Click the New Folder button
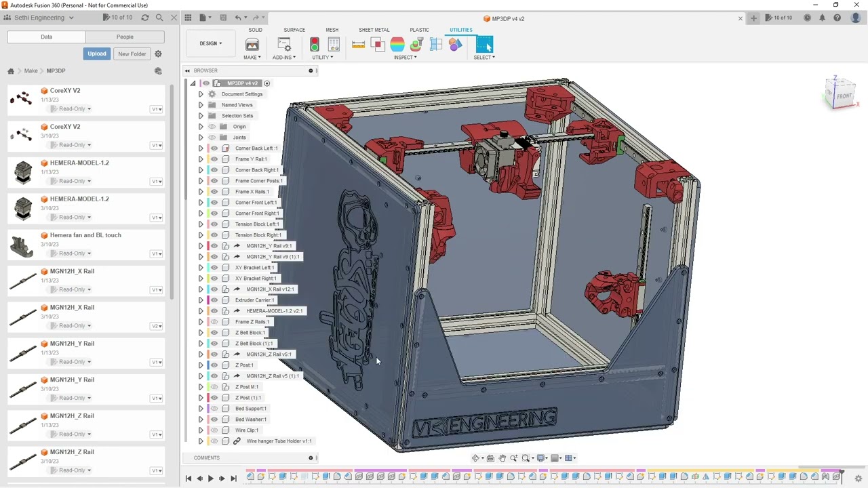 132,54
